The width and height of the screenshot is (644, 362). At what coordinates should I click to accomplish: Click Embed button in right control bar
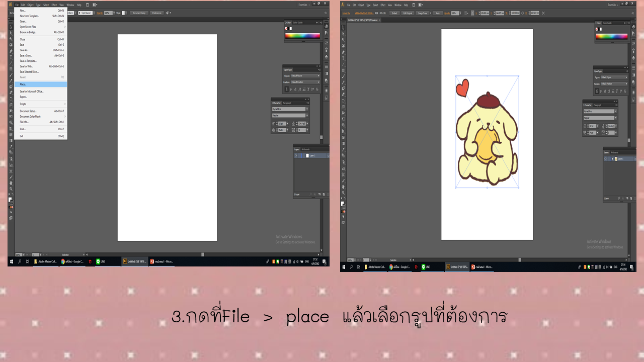click(x=394, y=13)
